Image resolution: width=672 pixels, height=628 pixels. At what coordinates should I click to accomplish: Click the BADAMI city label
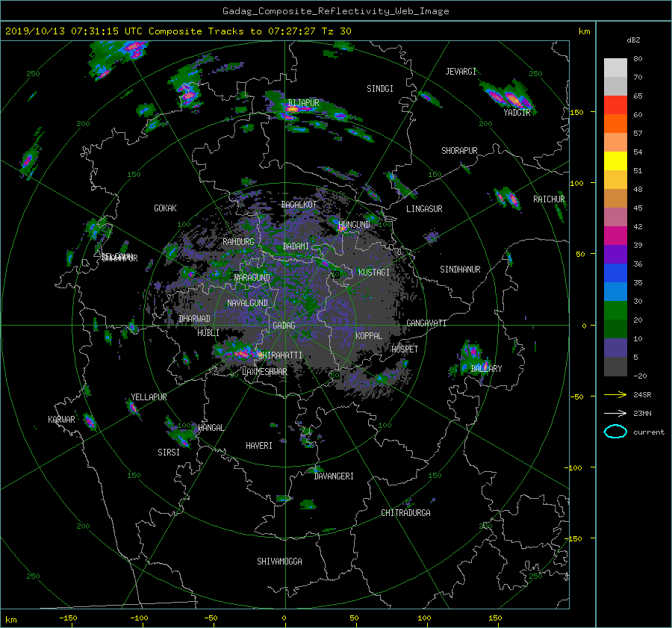[x=296, y=246]
